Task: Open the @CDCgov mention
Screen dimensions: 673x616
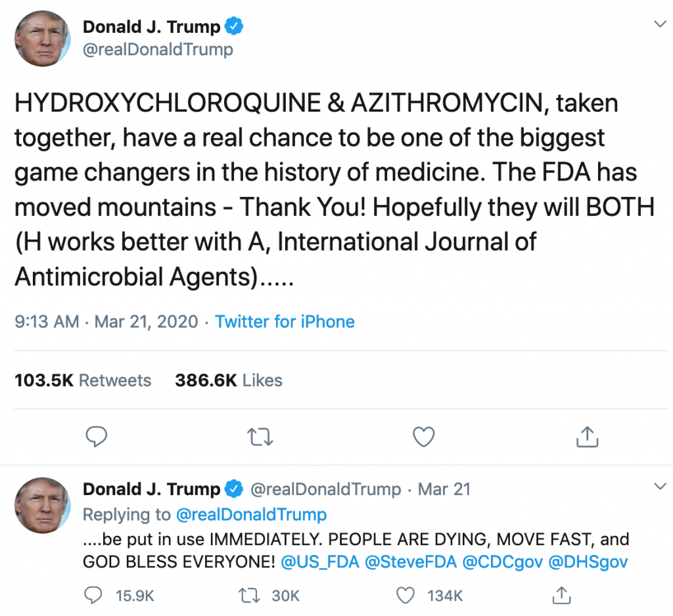Action: [x=502, y=562]
